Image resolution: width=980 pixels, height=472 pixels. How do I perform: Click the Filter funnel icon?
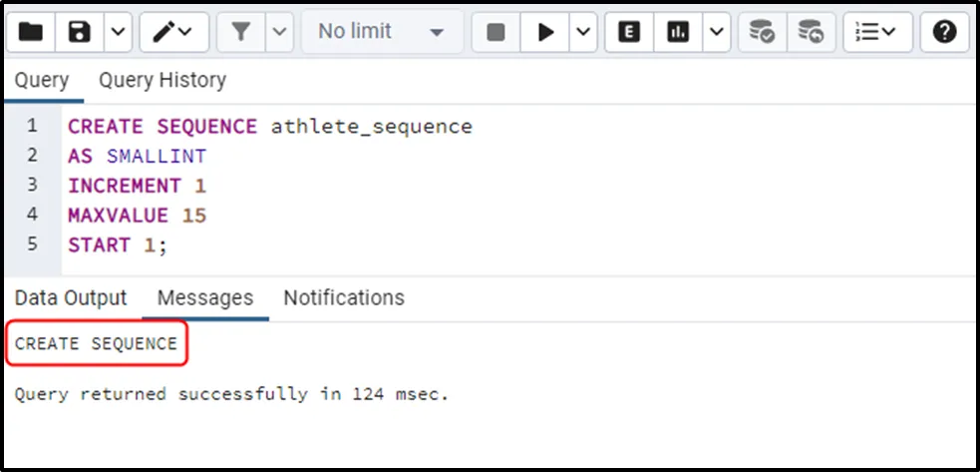coord(240,33)
